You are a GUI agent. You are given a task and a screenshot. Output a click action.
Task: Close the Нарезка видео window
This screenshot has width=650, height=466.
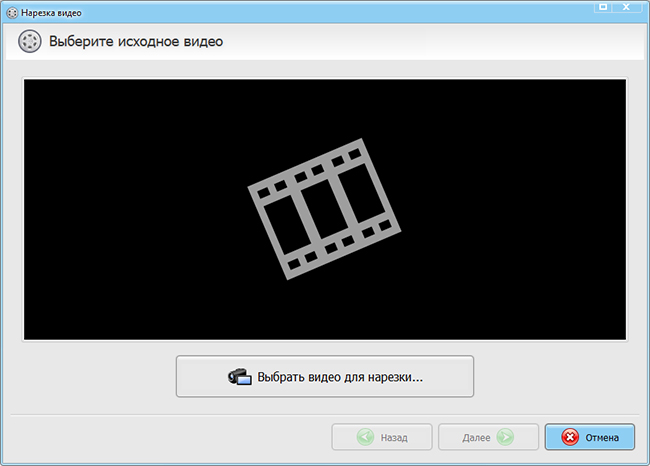click(626, 7)
